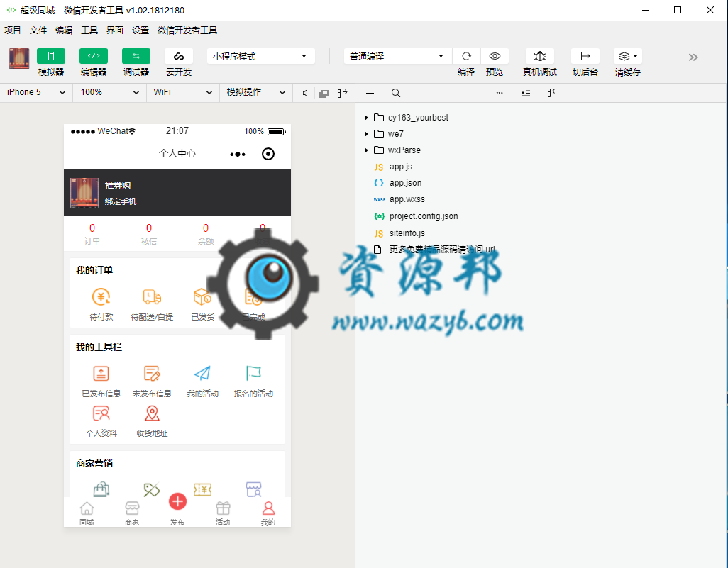Open the app.wxss file
Viewport: 728px width, 568px height.
pyautogui.click(x=407, y=199)
